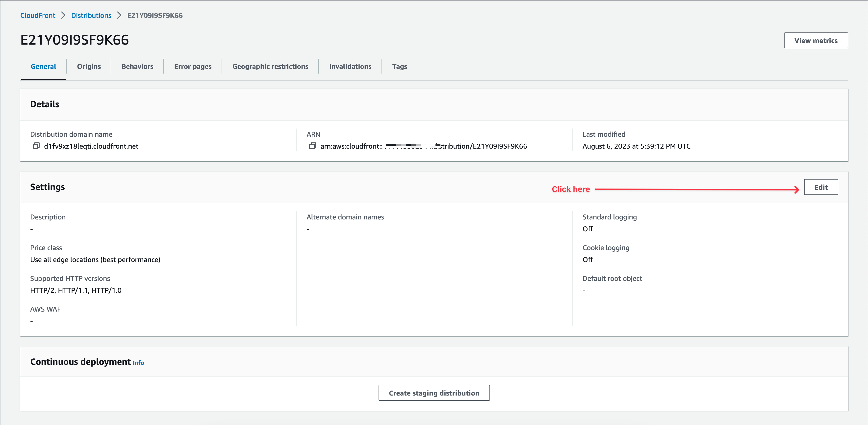The height and width of the screenshot is (425, 868).
Task: Open the Error pages tab
Action: [x=193, y=66]
